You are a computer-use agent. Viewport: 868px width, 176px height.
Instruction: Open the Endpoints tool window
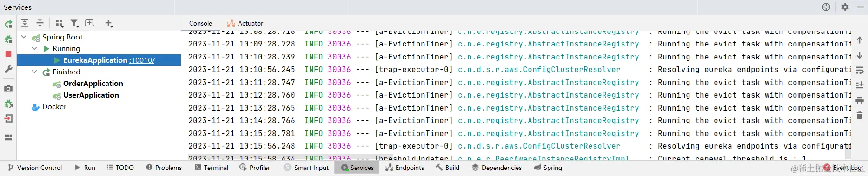pyautogui.click(x=404, y=168)
